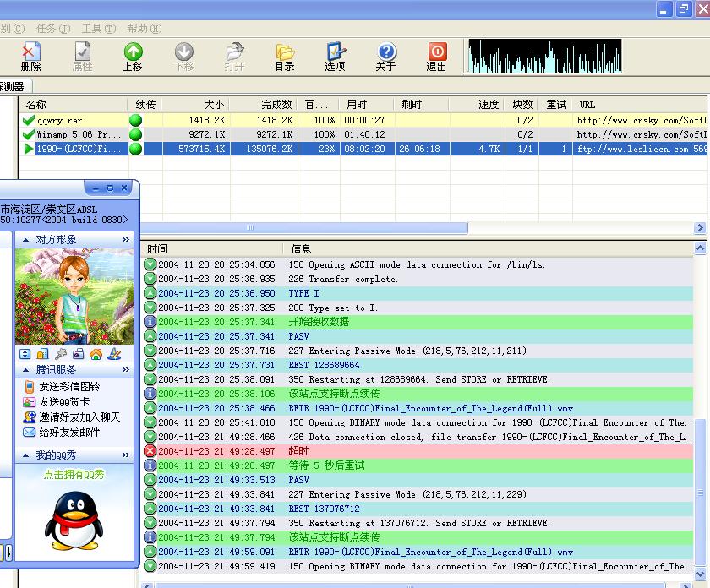Click the horizontal scrollbar thumb under the task list
The height and width of the screenshot is (588, 710).
pos(303,228)
